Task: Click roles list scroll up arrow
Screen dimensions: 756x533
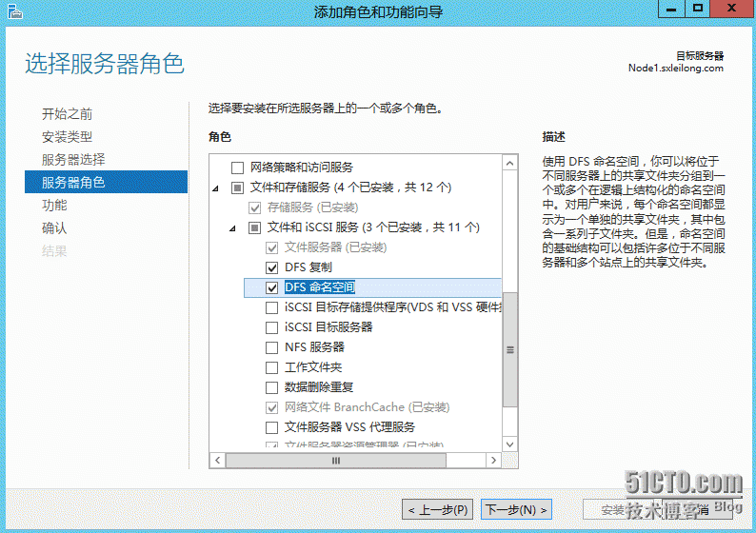Action: (510, 164)
